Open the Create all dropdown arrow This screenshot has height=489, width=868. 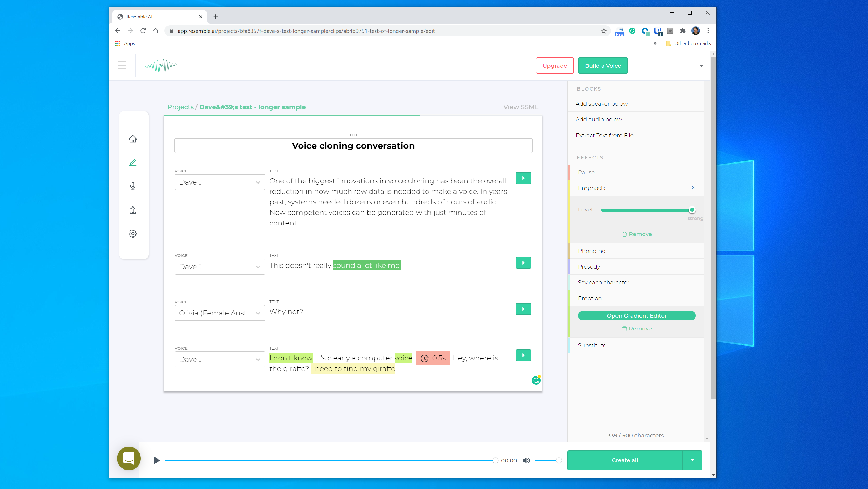pos(692,460)
